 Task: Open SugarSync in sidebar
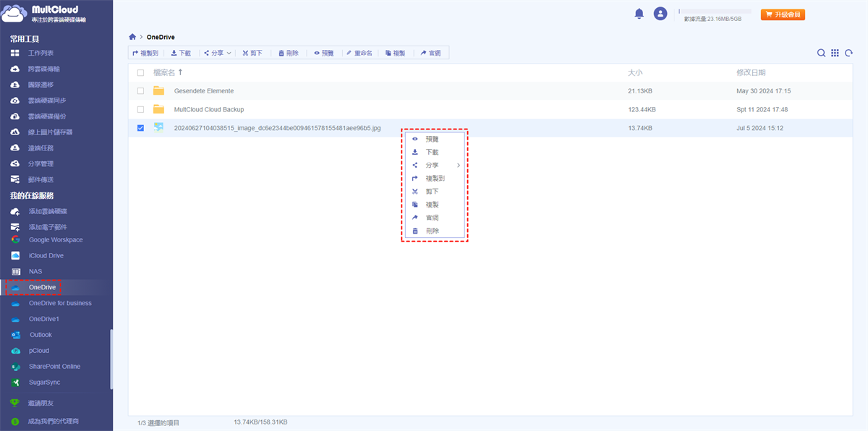(x=45, y=383)
